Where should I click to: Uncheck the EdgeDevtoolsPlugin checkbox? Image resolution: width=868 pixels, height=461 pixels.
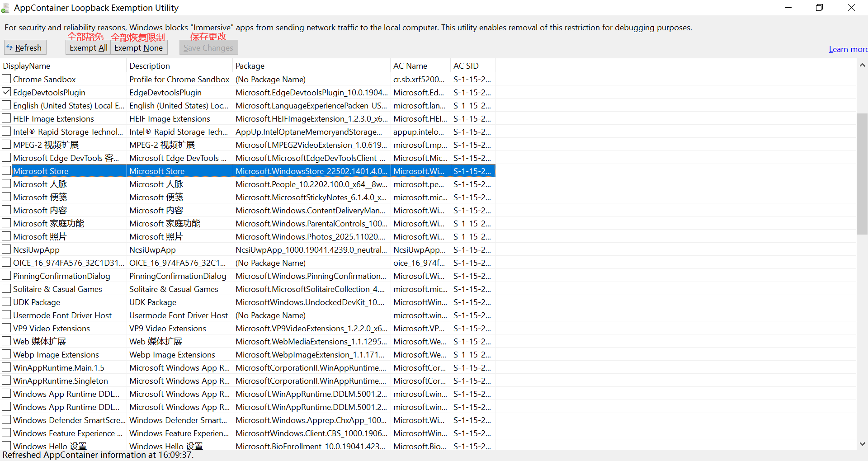coord(6,92)
